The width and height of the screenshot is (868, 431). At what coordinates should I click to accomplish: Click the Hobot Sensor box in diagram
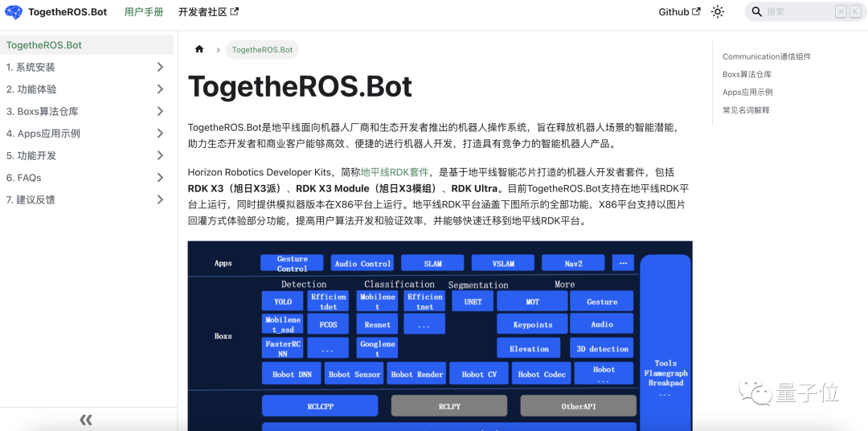click(354, 374)
